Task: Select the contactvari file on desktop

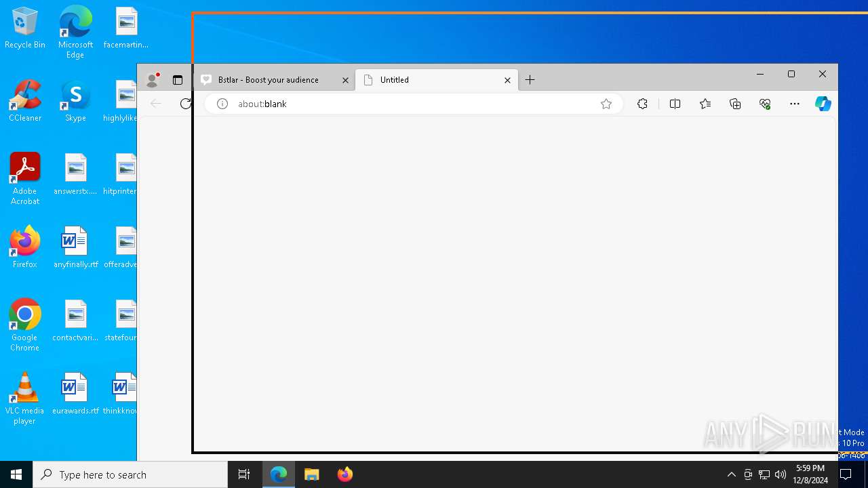Action: 75,321
